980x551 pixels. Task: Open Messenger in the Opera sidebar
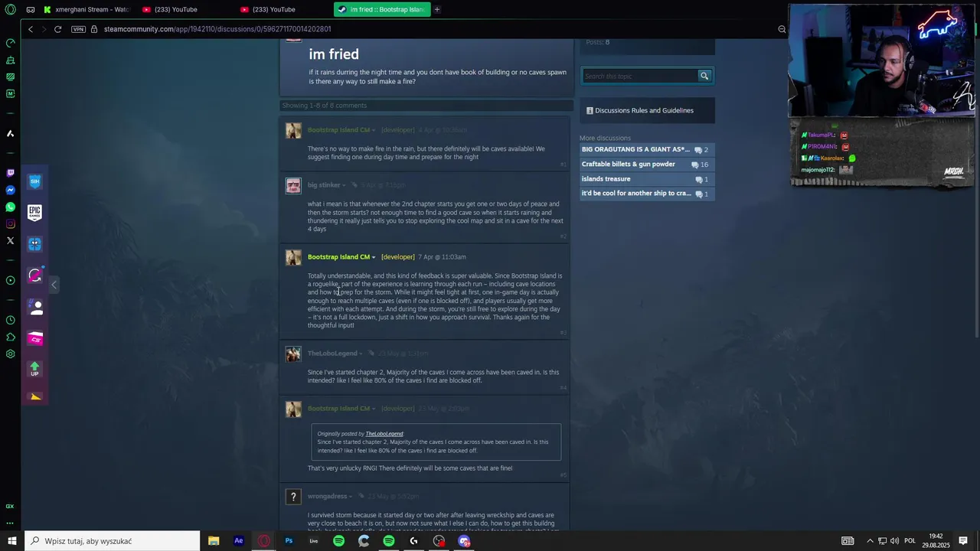point(10,190)
